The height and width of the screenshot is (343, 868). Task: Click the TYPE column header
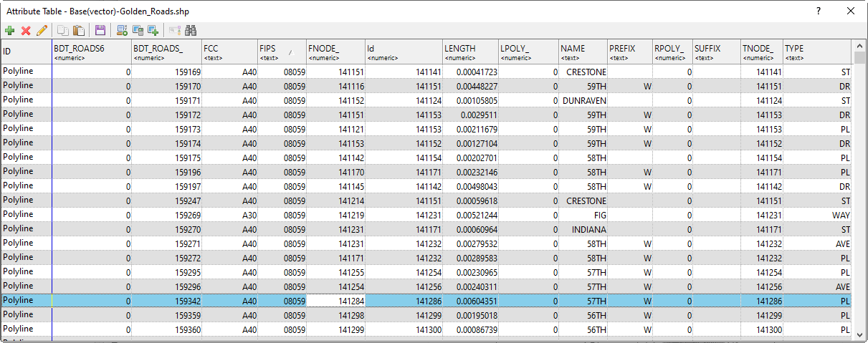click(x=817, y=52)
